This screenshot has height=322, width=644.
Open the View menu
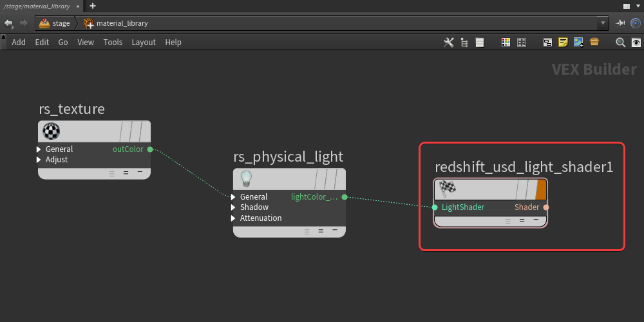pos(86,43)
